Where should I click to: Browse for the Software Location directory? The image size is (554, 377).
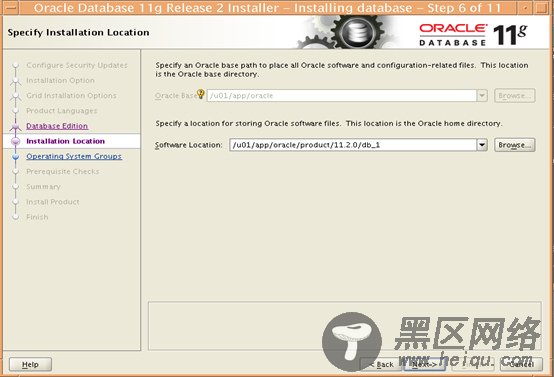click(x=514, y=145)
